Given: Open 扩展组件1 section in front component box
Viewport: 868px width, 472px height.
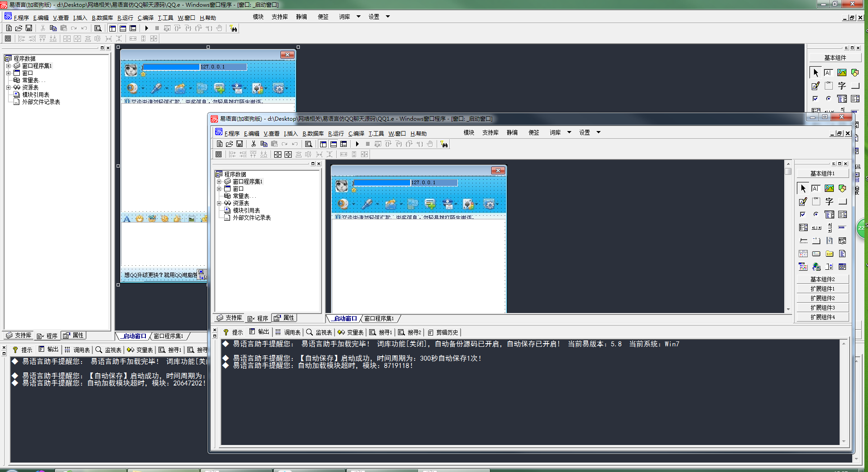Looking at the screenshot, I should [x=823, y=289].
